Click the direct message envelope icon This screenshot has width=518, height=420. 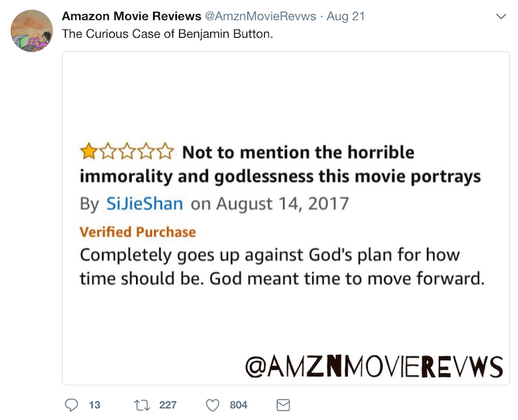[x=283, y=405]
